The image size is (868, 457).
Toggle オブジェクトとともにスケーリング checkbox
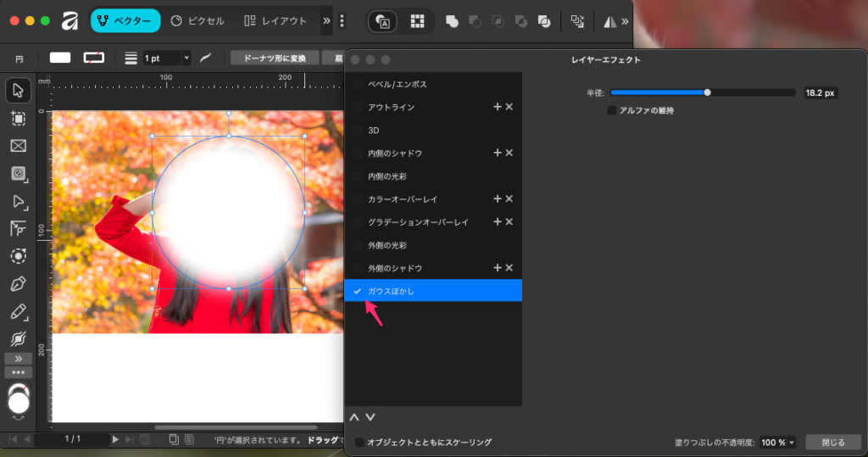pos(359,443)
